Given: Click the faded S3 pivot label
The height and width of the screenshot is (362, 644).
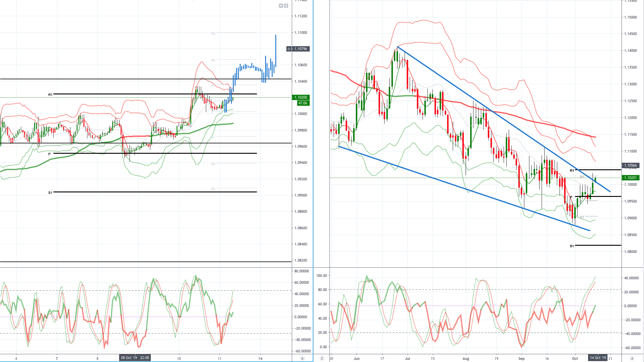Looking at the screenshot, I should pyautogui.click(x=213, y=189).
